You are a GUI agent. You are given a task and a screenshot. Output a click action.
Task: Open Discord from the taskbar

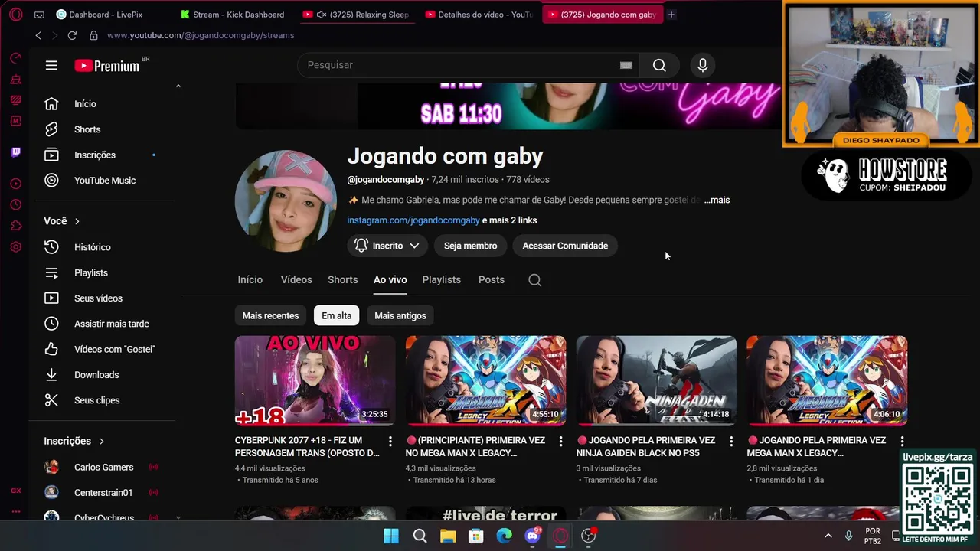pyautogui.click(x=532, y=536)
